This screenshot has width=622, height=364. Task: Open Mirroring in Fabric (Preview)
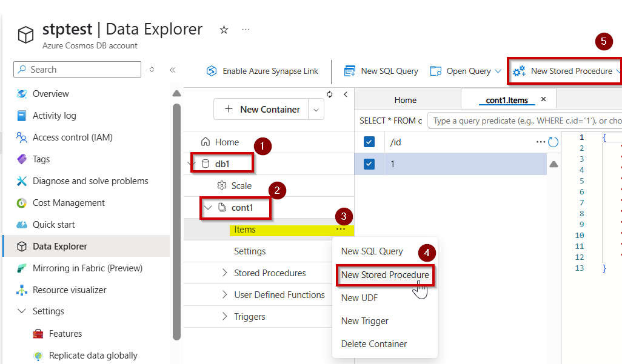[x=88, y=268]
